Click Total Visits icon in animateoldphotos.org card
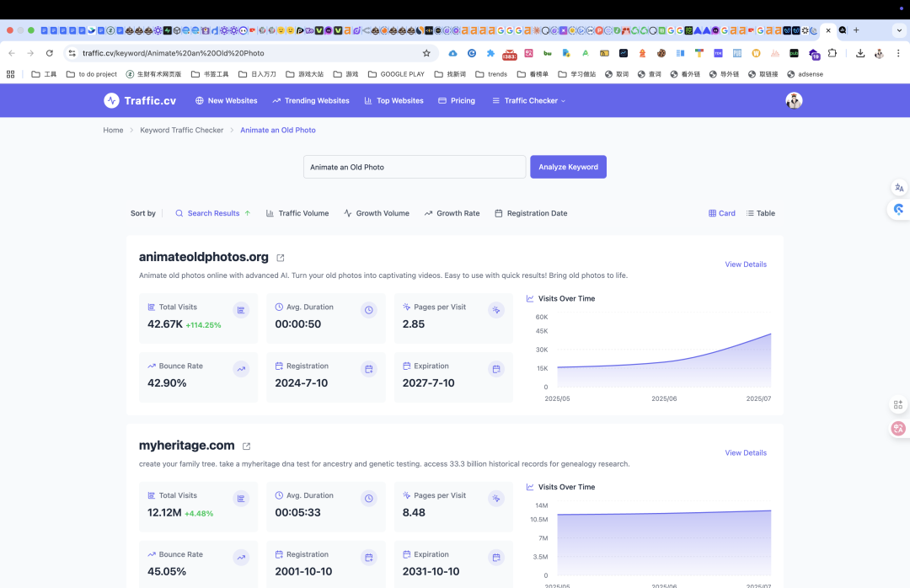The image size is (910, 588). [241, 310]
